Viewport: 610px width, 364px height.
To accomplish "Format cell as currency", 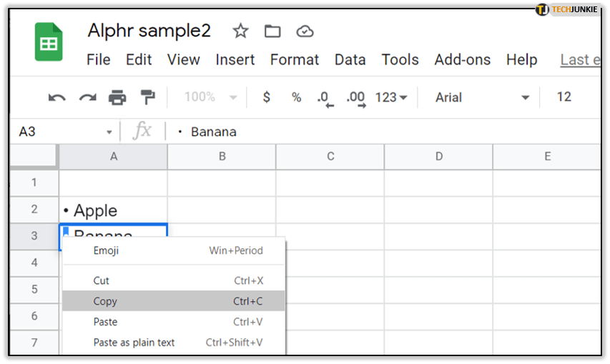I will [267, 97].
